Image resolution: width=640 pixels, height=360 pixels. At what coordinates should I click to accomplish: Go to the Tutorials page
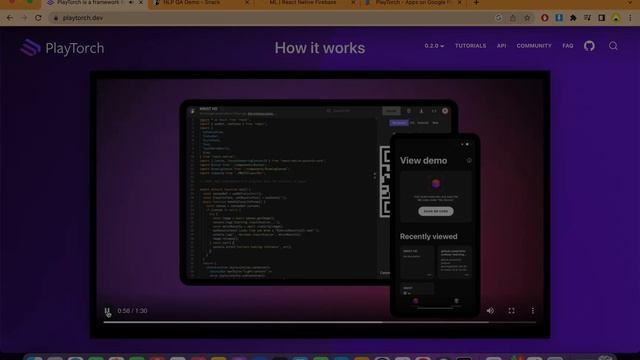click(x=470, y=46)
